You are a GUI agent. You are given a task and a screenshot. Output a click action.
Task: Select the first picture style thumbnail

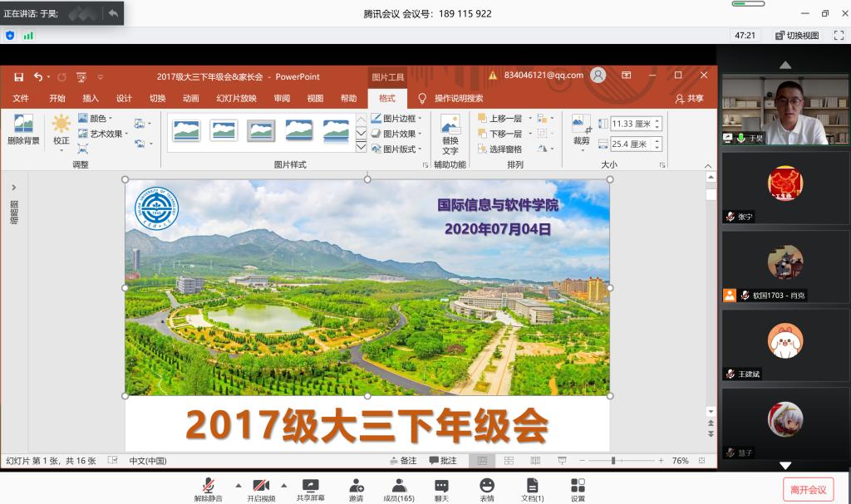(186, 130)
